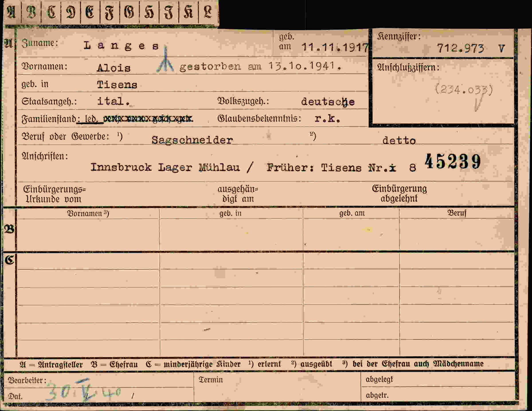This screenshot has width=532, height=411.
Task: Click the 'Glaubensbekenntnis:' label
Action: coord(259,119)
